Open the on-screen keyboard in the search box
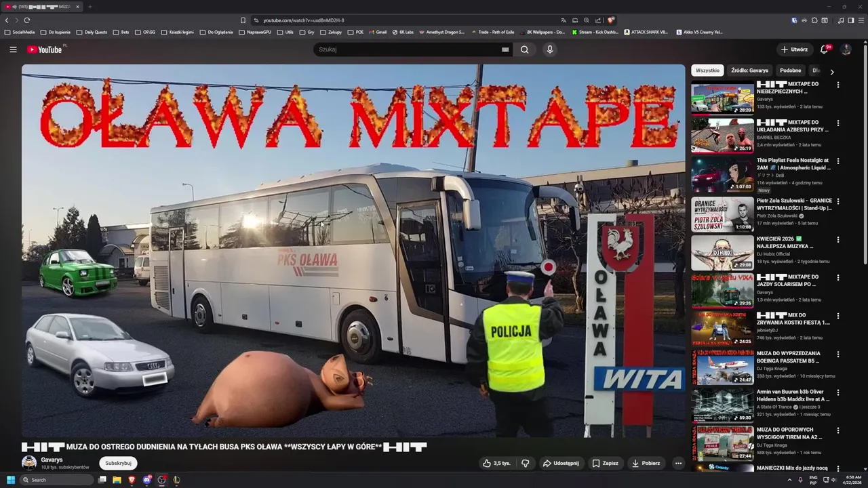Image resolution: width=868 pixels, height=488 pixels. pos(505,49)
